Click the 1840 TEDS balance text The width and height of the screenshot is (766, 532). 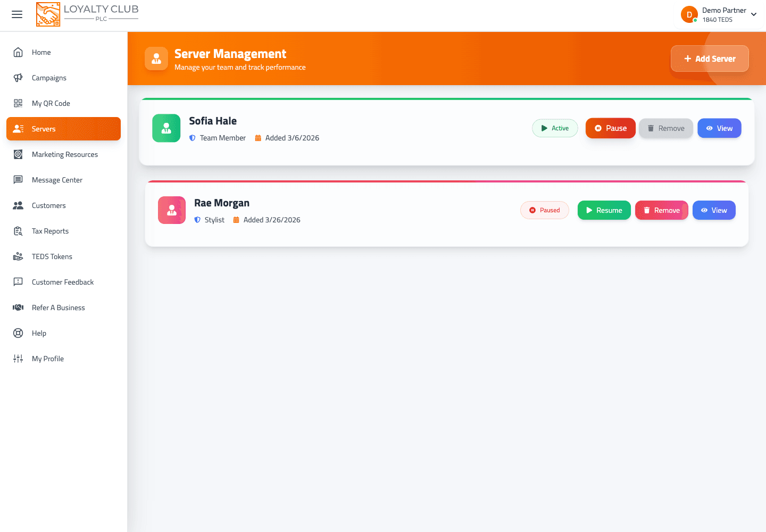[x=717, y=20]
